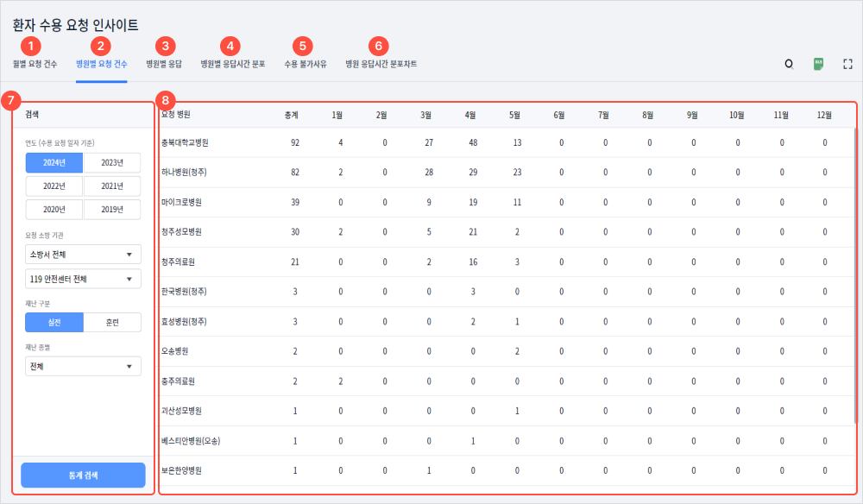
Task: Export the table with the XLS icon
Action: 818,64
